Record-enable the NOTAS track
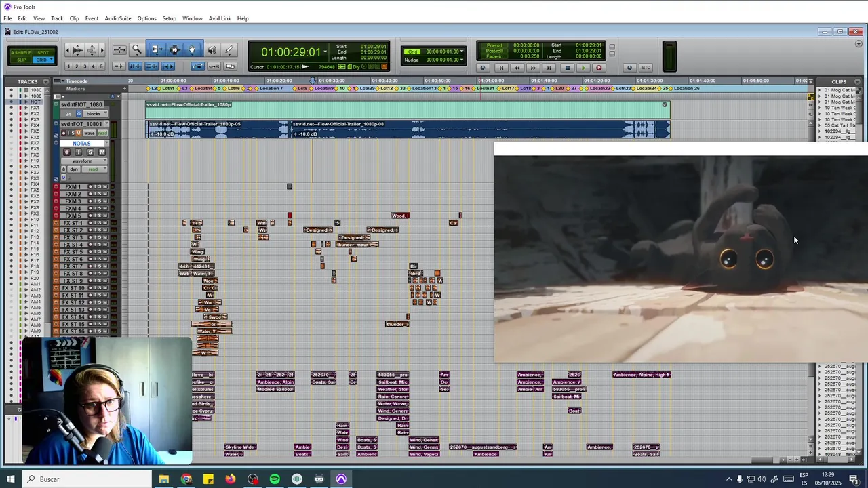 coord(66,152)
